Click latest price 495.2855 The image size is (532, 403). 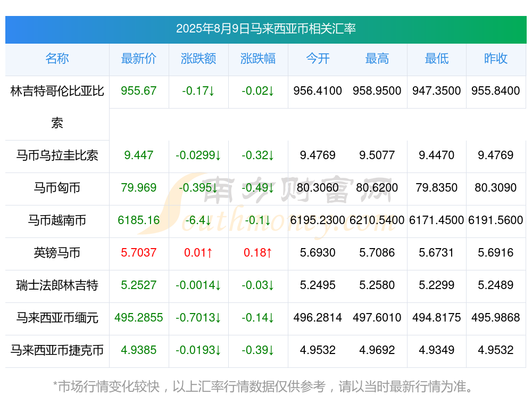coord(139,317)
